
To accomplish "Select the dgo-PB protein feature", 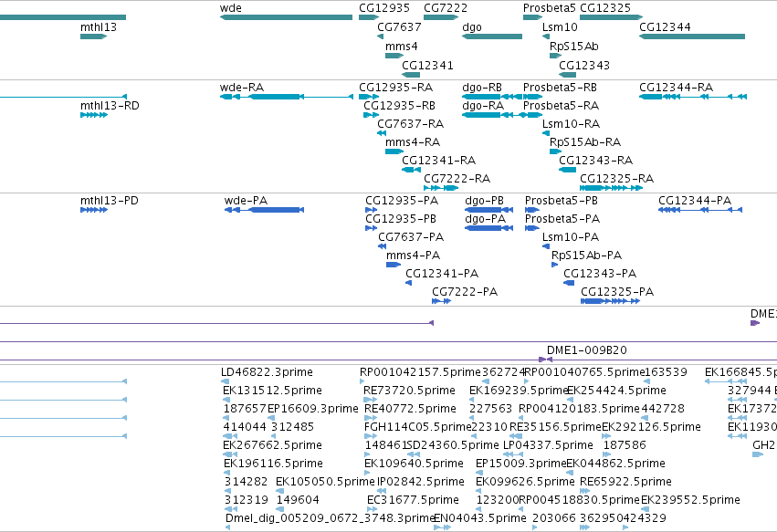I will 488,210.
